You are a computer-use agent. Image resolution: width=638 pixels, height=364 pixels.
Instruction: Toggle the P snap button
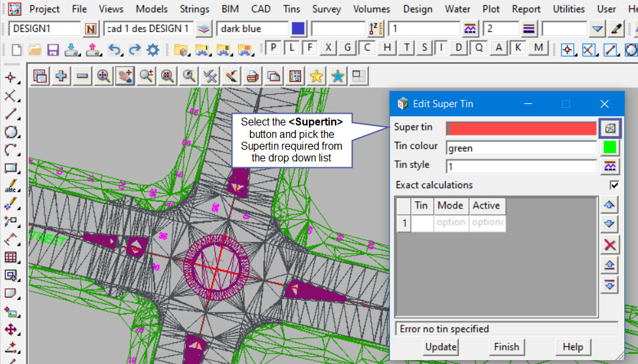click(x=274, y=48)
